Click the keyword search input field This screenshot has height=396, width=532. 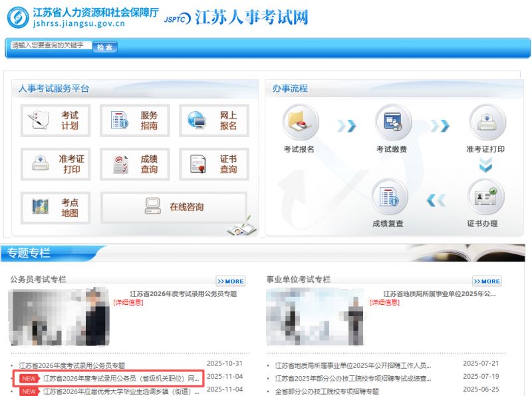click(51, 45)
